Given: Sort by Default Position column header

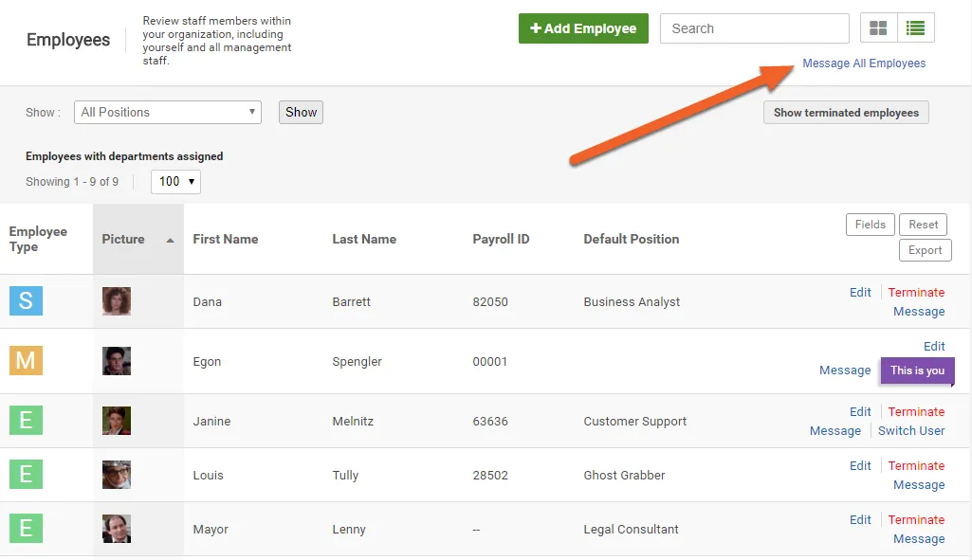Looking at the screenshot, I should (631, 239).
